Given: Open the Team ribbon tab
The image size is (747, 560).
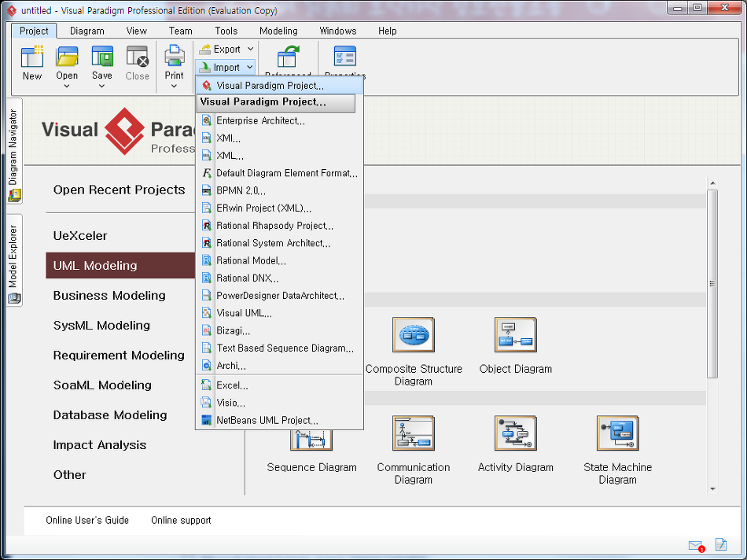Looking at the screenshot, I should [x=181, y=31].
